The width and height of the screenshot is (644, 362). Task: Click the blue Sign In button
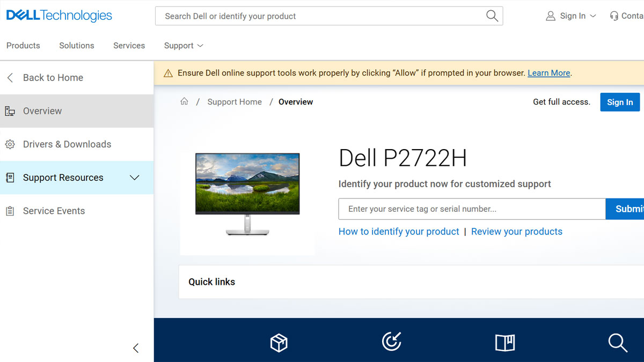point(620,102)
